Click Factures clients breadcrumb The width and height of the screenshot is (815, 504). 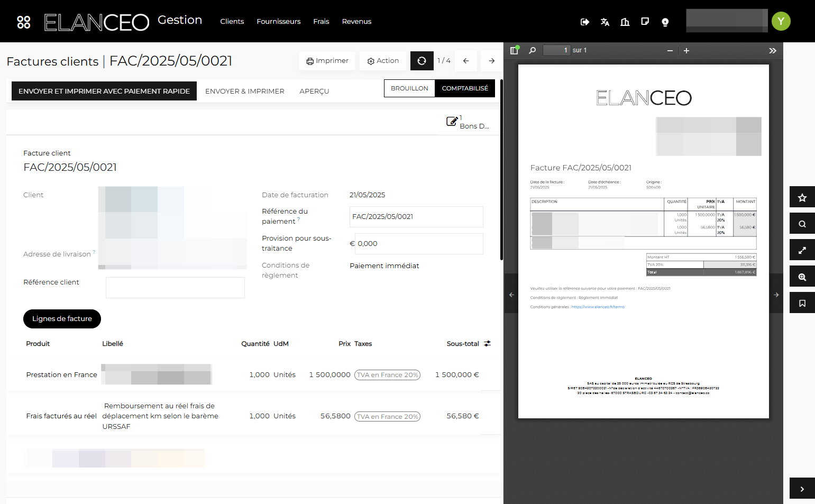52,61
